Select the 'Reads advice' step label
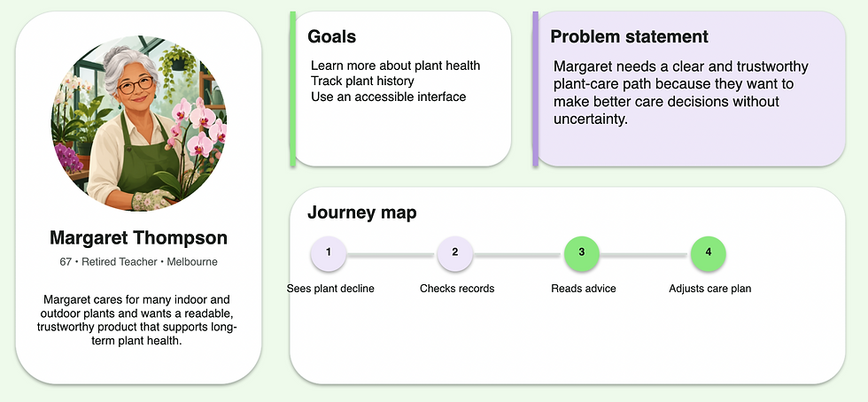The height and width of the screenshot is (402, 868). (584, 289)
